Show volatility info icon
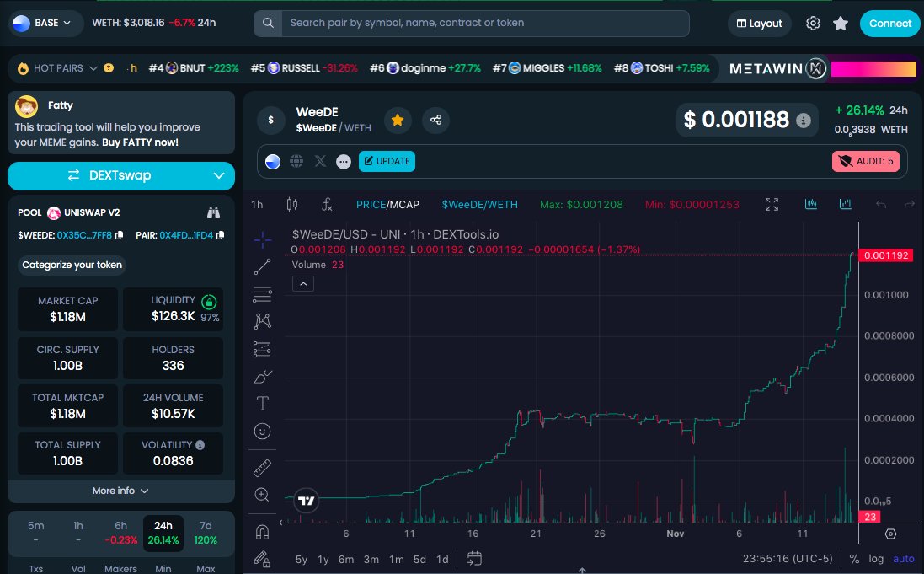 coord(200,445)
